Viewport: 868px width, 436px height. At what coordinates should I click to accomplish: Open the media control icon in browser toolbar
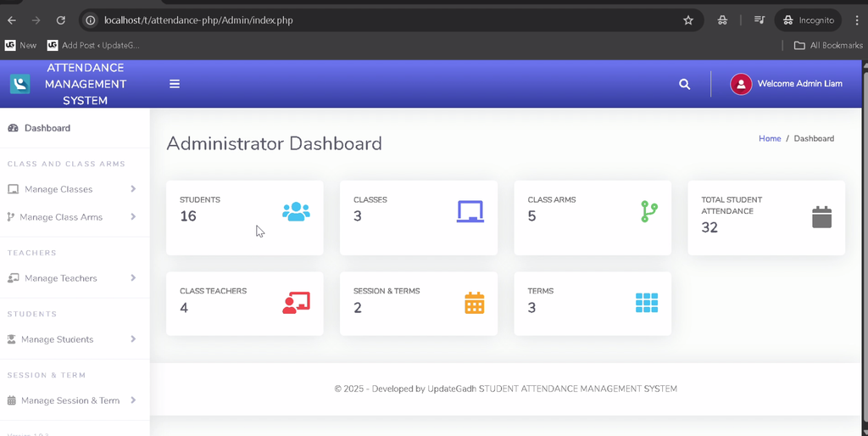pos(759,20)
